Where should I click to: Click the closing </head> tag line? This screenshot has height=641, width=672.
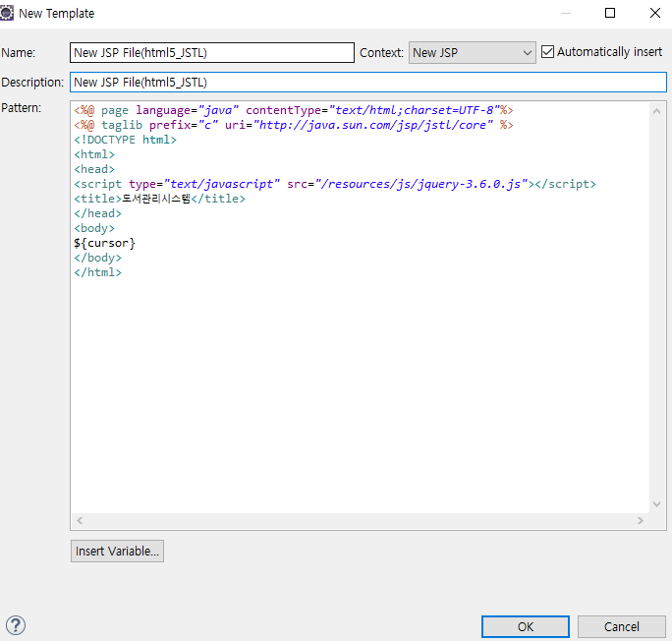pyautogui.click(x=97, y=213)
